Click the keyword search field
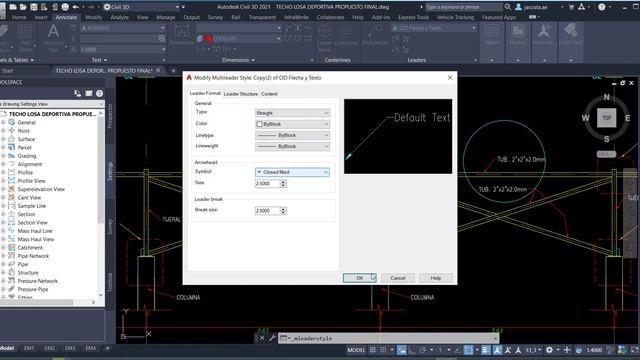This screenshot has width=640, height=360. pos(463,7)
